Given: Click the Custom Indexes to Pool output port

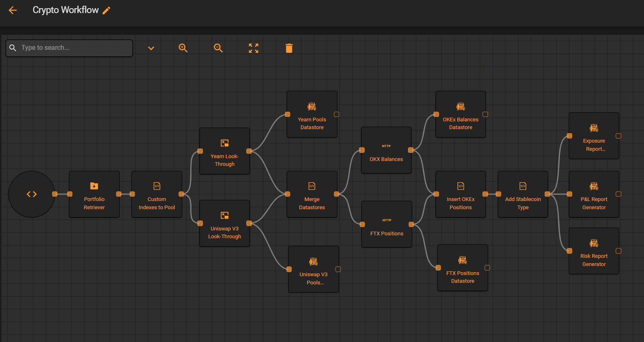Looking at the screenshot, I should coord(181,194).
